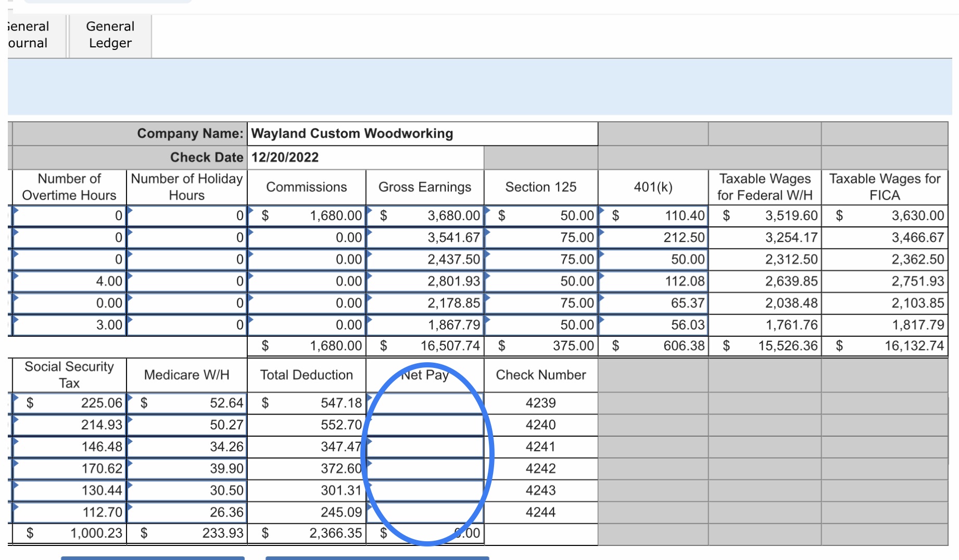Viewport: 959px width, 560px height.
Task: Select 401(k) cell 56.03
Action: (653, 325)
